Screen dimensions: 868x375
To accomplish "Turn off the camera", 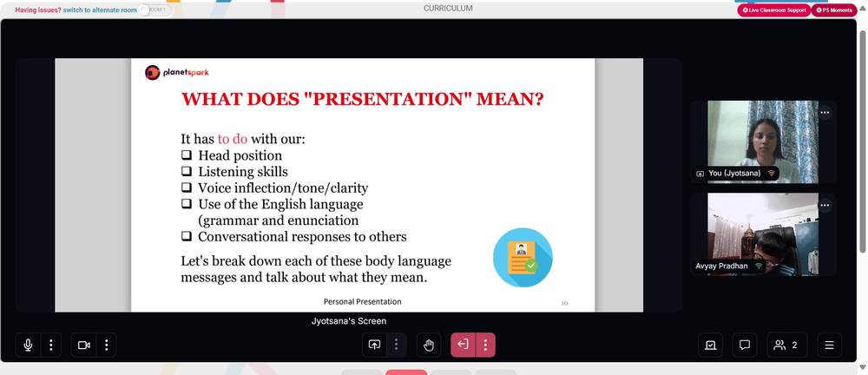I will (x=83, y=345).
